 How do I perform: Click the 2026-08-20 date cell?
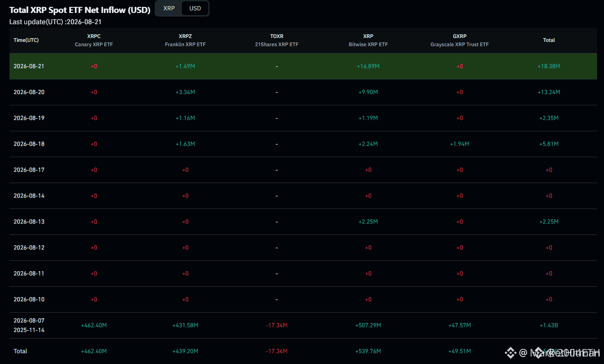[x=29, y=92]
